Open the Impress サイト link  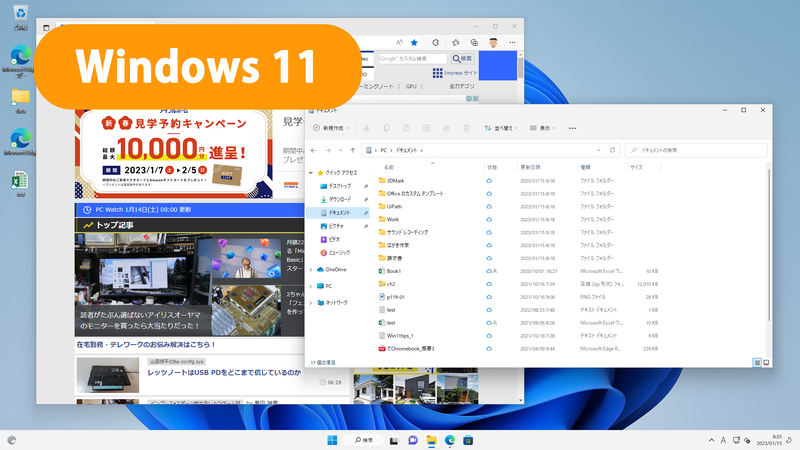(x=455, y=73)
